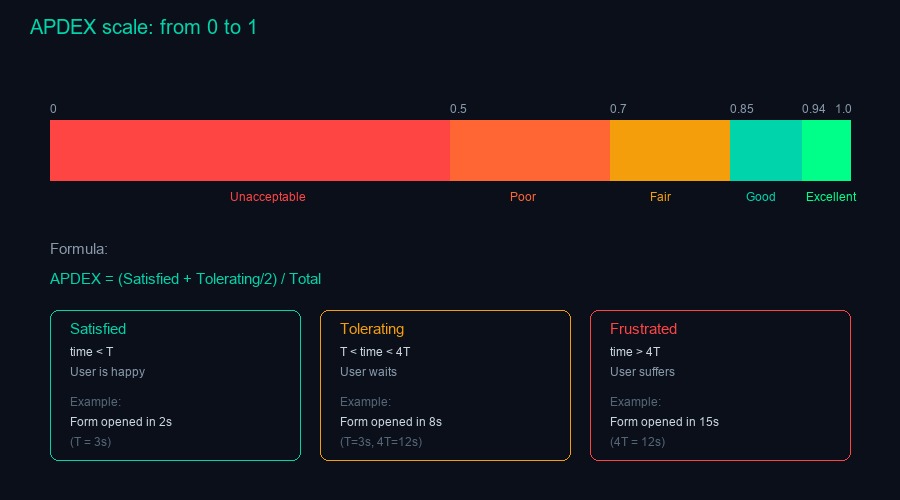This screenshot has height=500, width=900.
Task: Select the 0.94 threshold marker above the bar
Action: (813, 109)
